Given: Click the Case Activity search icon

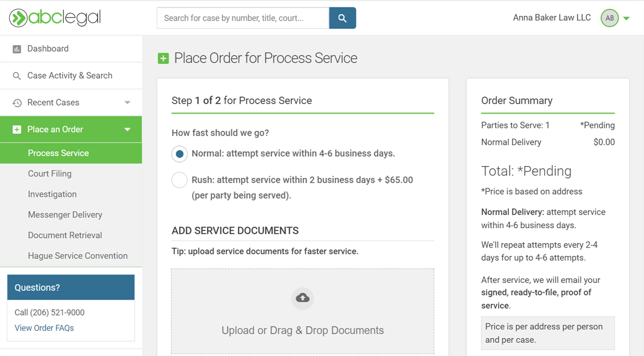Looking at the screenshot, I should [x=17, y=76].
